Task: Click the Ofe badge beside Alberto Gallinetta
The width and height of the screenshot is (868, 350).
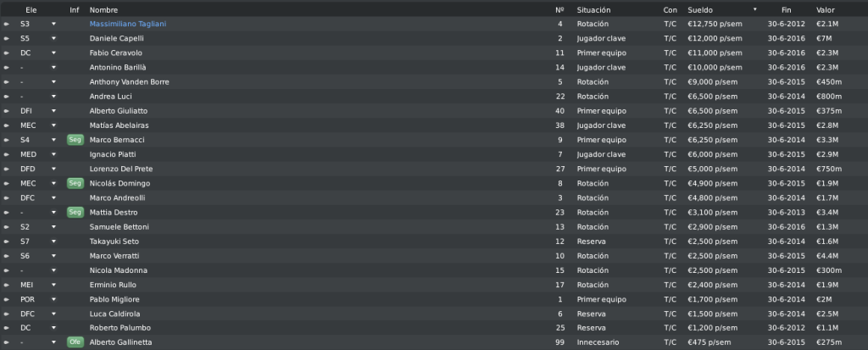Action: click(75, 342)
